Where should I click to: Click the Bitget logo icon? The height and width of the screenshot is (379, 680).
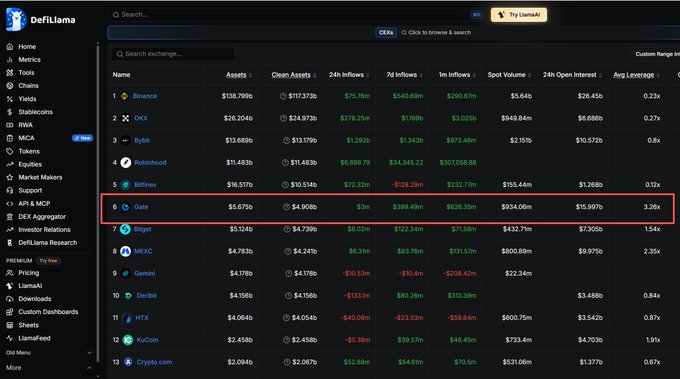(x=125, y=229)
